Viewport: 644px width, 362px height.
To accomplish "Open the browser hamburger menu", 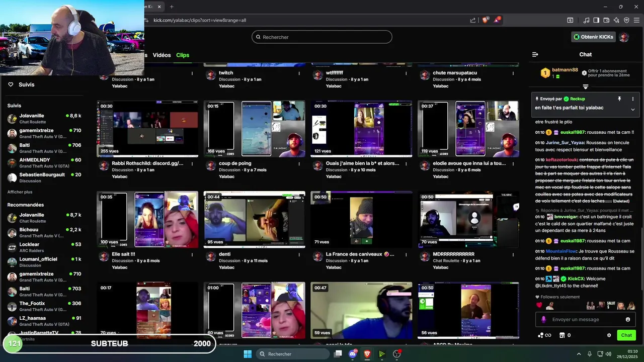I will click(636, 20).
